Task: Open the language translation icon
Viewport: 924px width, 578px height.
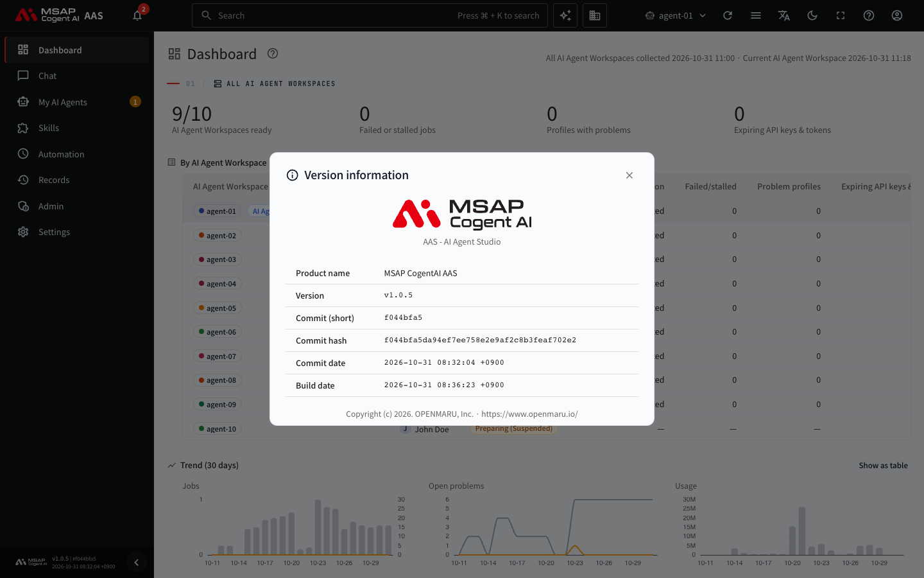Action: (784, 15)
